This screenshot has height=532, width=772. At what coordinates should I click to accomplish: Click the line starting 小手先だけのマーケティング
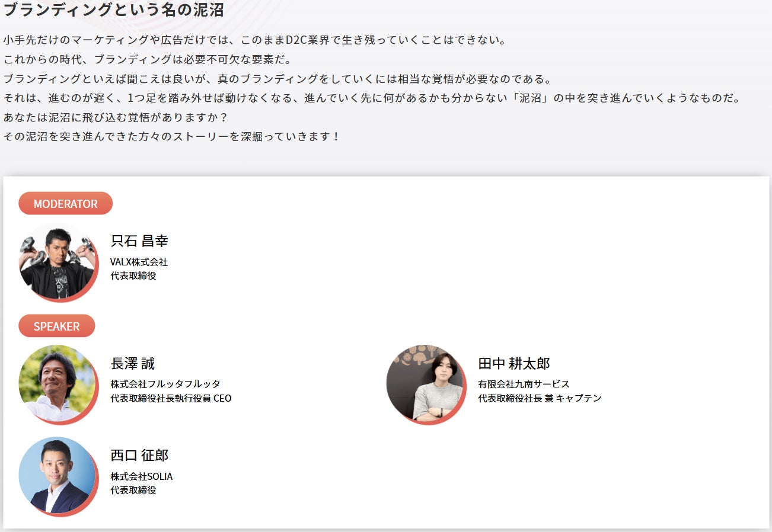click(x=255, y=41)
